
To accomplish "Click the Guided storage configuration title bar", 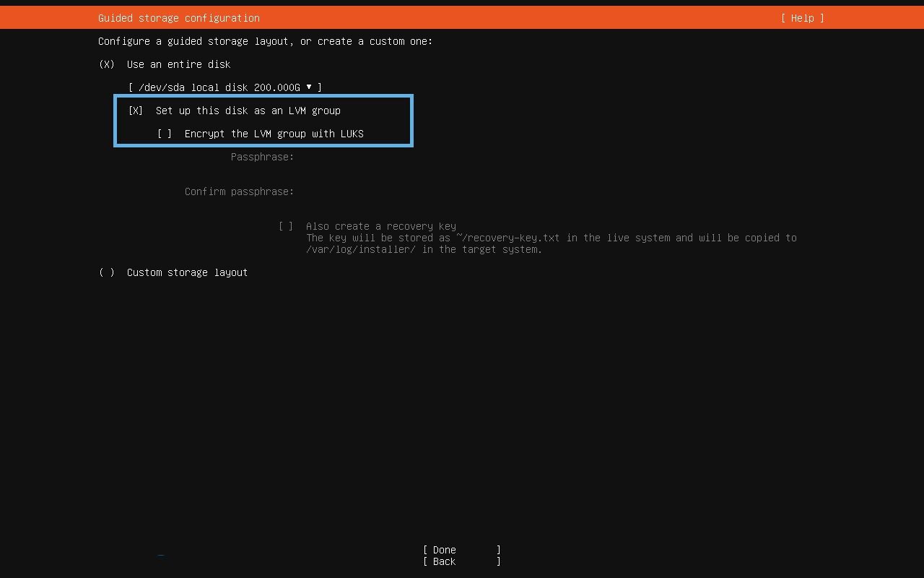I will point(178,17).
